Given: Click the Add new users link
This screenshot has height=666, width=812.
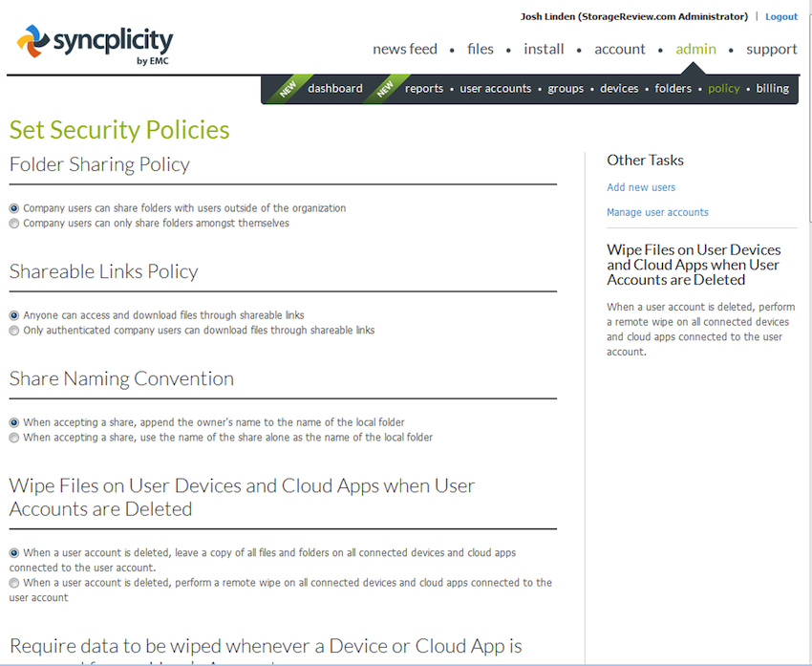Looking at the screenshot, I should (x=641, y=187).
